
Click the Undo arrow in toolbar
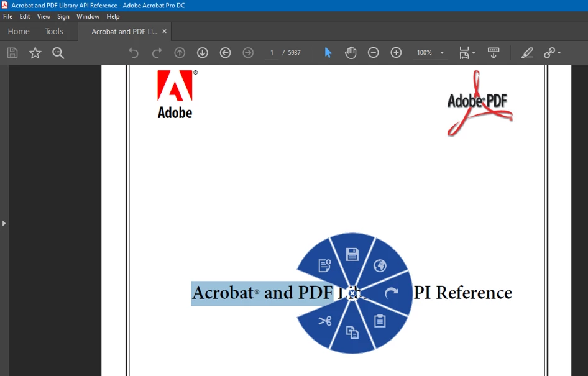134,53
